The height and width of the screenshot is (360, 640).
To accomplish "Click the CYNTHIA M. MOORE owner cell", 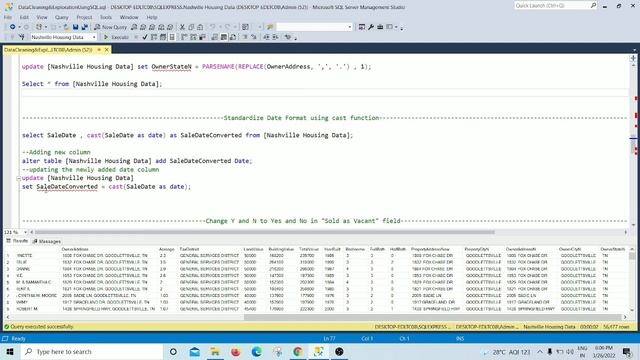I will [38, 296].
